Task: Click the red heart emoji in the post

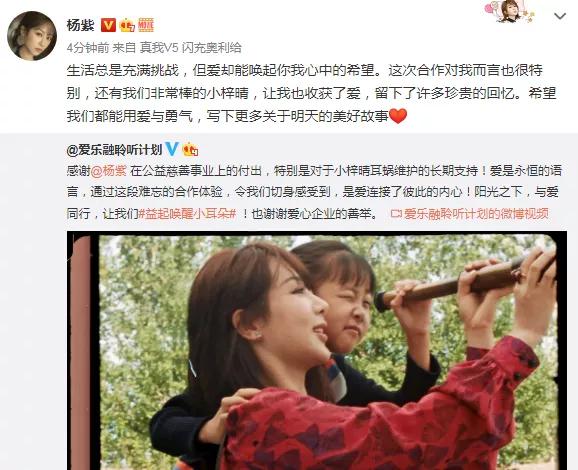Action: click(x=398, y=116)
